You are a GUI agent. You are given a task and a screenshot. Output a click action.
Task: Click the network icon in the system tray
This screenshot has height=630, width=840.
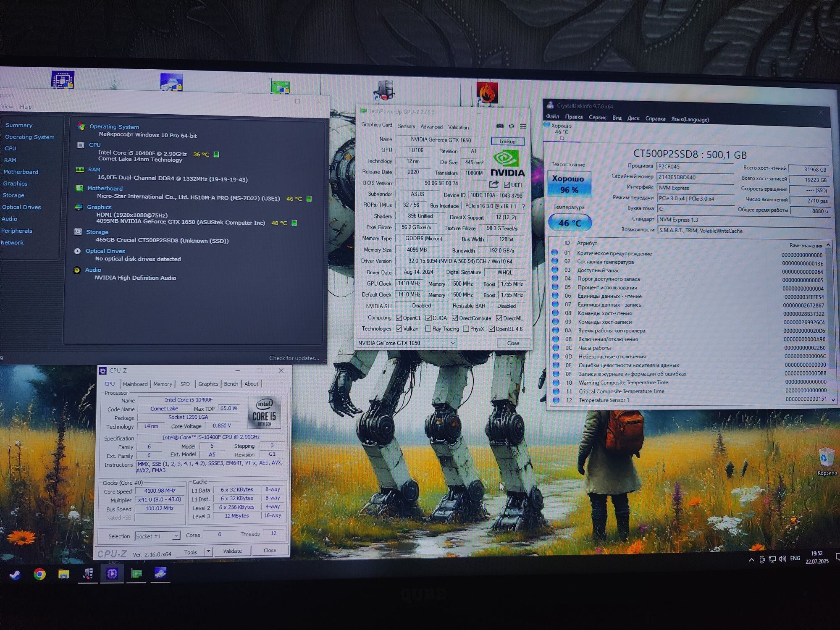(772, 559)
